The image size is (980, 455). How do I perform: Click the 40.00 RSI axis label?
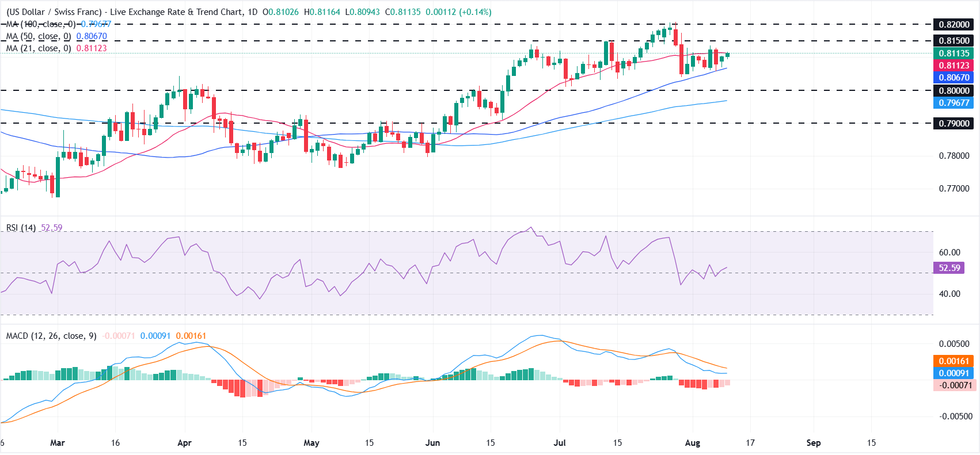pyautogui.click(x=949, y=294)
